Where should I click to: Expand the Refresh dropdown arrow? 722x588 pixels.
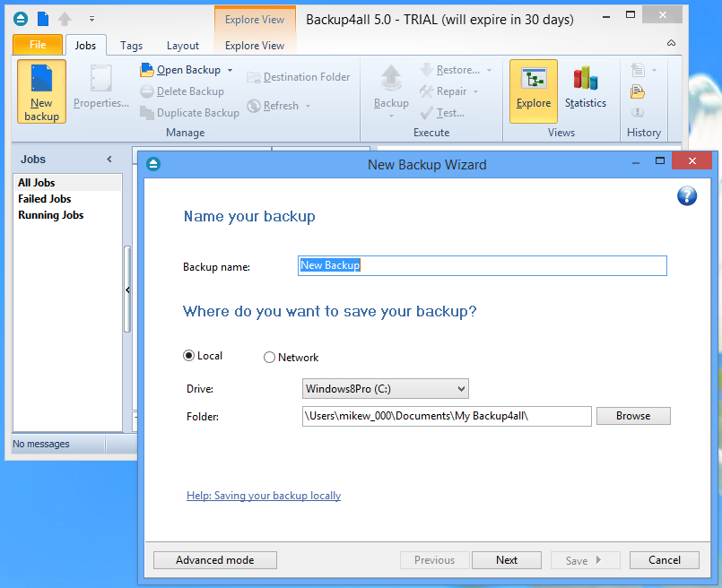click(308, 107)
